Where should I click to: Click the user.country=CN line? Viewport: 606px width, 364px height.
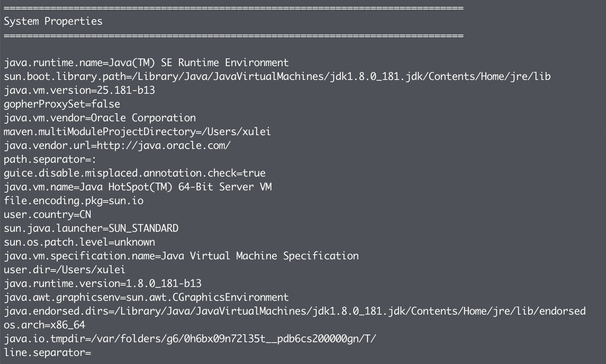click(47, 215)
